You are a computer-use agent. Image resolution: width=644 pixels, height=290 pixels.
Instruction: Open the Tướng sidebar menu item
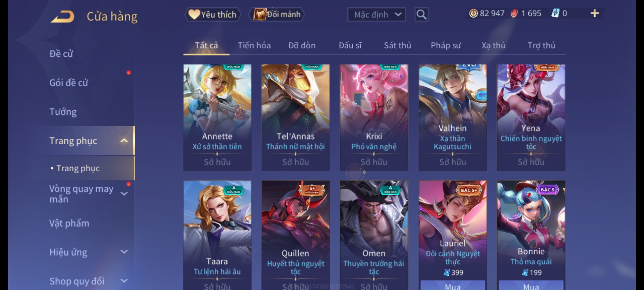[63, 112]
